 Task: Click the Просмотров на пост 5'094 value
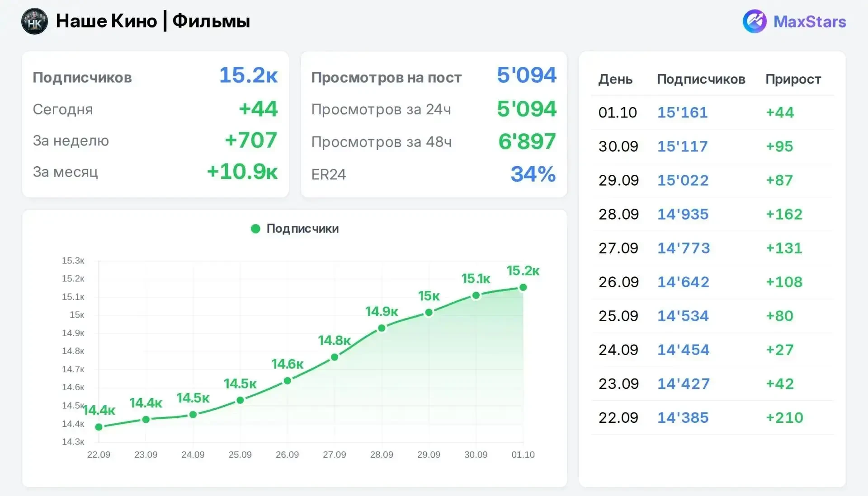[527, 75]
